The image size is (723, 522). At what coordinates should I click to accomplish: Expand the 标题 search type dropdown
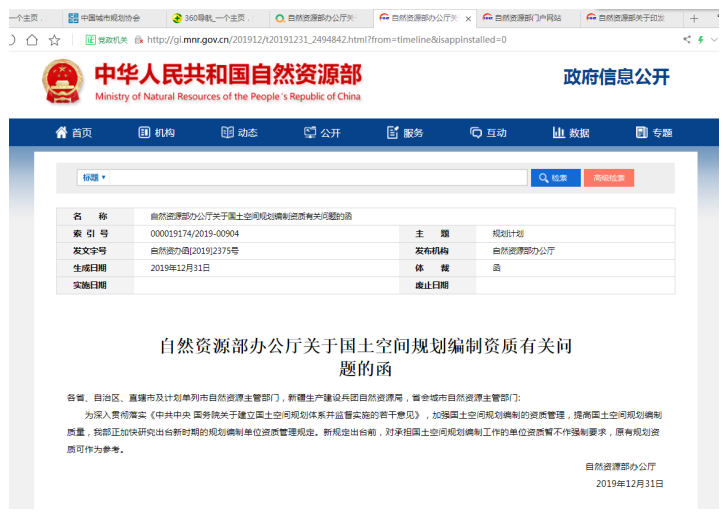[x=94, y=178]
